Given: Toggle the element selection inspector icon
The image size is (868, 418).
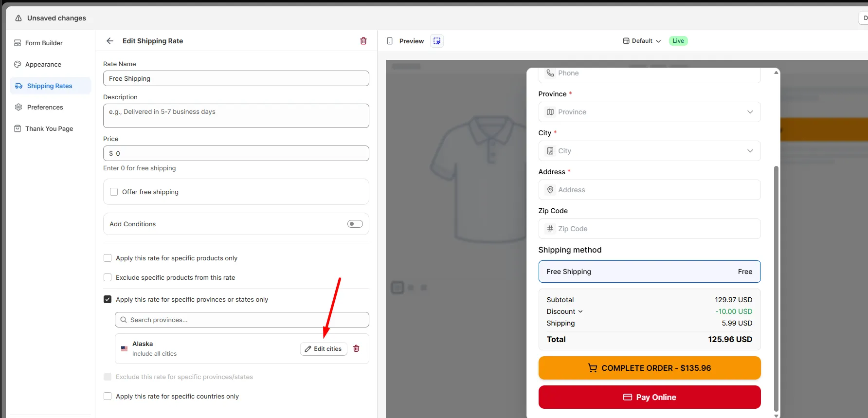Looking at the screenshot, I should (x=437, y=41).
